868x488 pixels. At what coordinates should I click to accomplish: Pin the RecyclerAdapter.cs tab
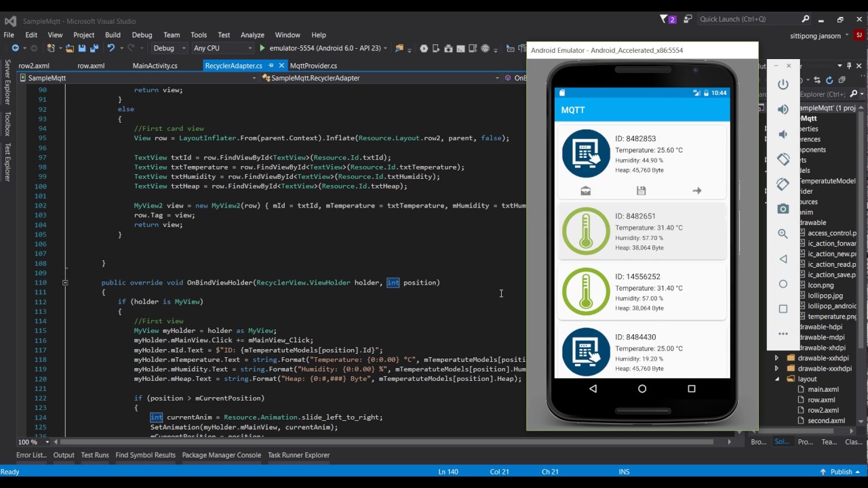tap(271, 66)
